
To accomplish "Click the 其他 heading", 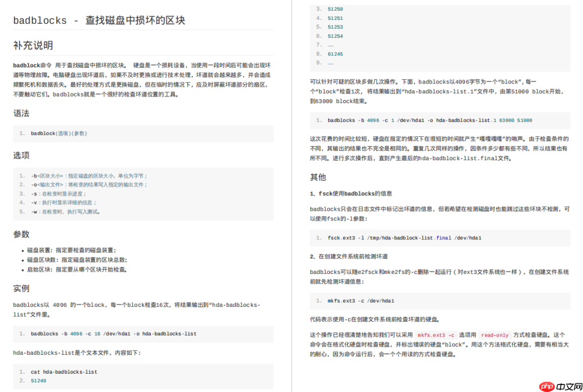I will pyautogui.click(x=317, y=176).
